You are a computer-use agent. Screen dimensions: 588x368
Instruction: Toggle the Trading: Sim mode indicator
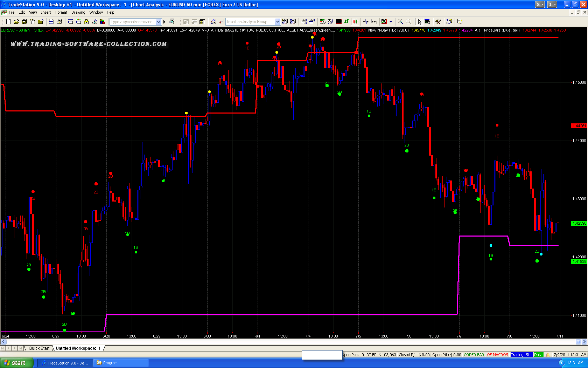(521, 355)
